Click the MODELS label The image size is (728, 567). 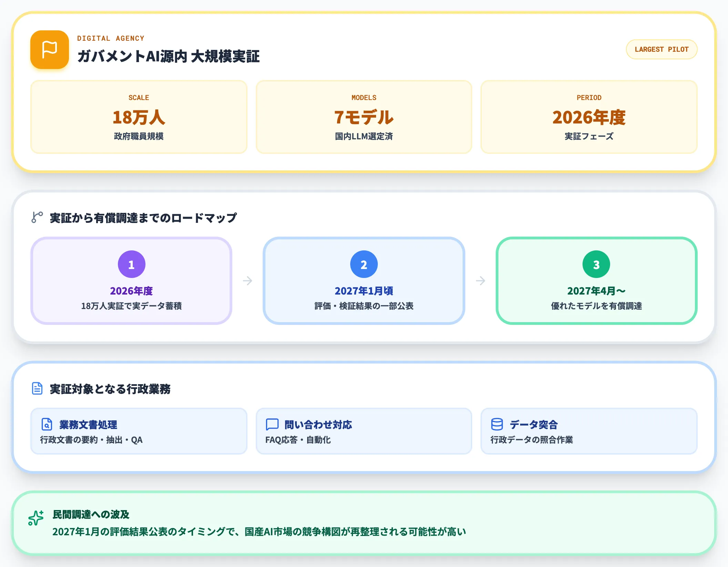click(364, 98)
